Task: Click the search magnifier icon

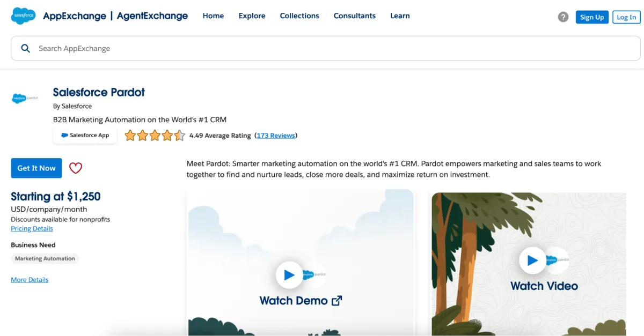Action: 25,48
